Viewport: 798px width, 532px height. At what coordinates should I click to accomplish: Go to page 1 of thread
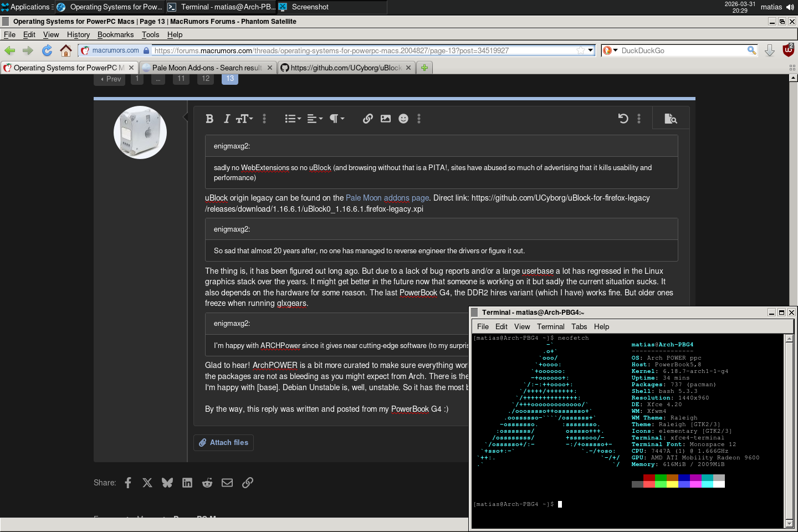137,79
